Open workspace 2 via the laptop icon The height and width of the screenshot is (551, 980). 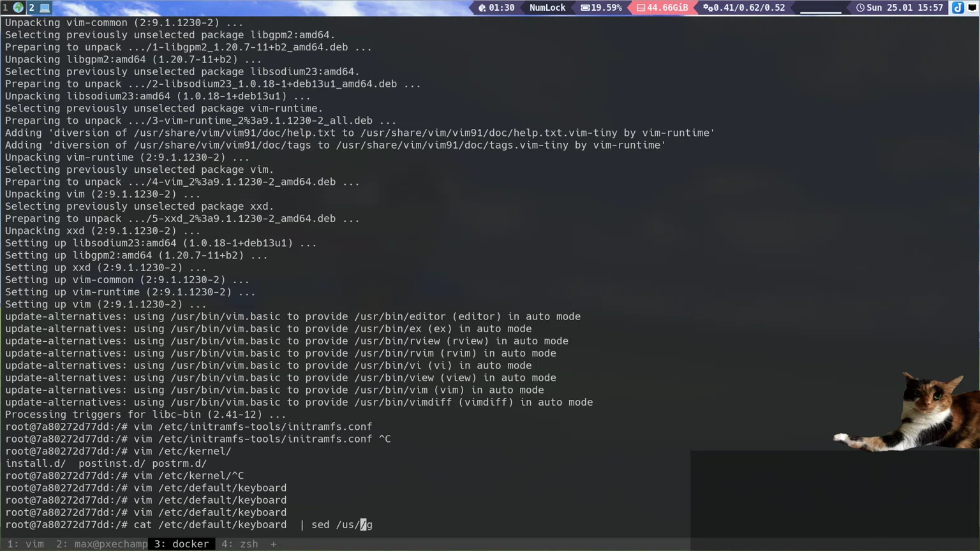point(44,7)
